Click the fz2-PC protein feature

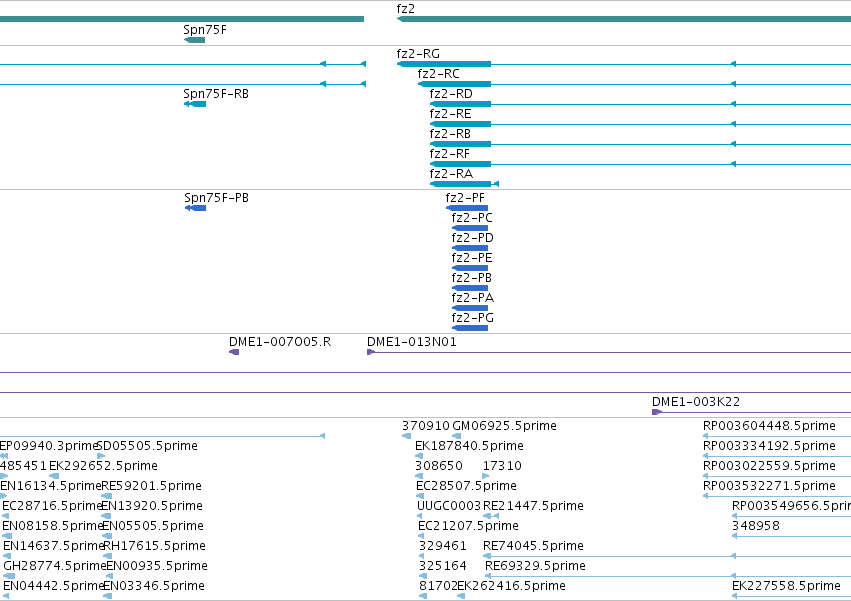470,228
